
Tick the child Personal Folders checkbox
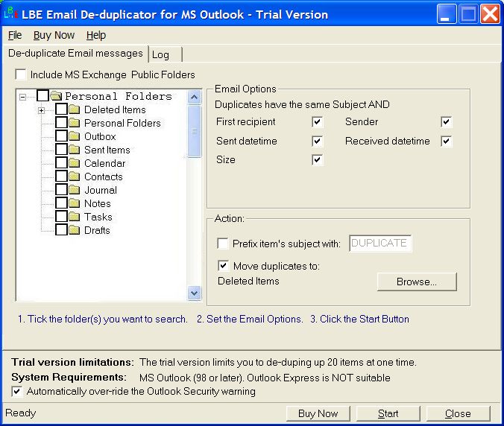click(x=61, y=123)
